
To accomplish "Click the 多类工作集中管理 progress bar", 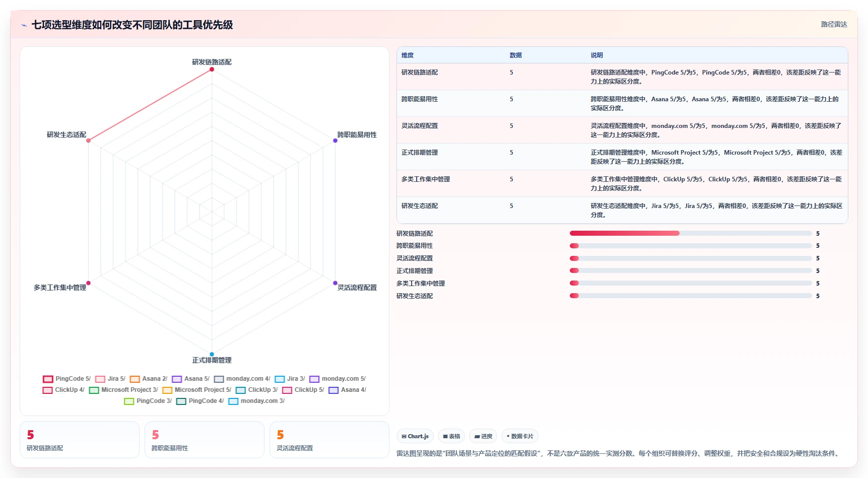I will [x=690, y=283].
